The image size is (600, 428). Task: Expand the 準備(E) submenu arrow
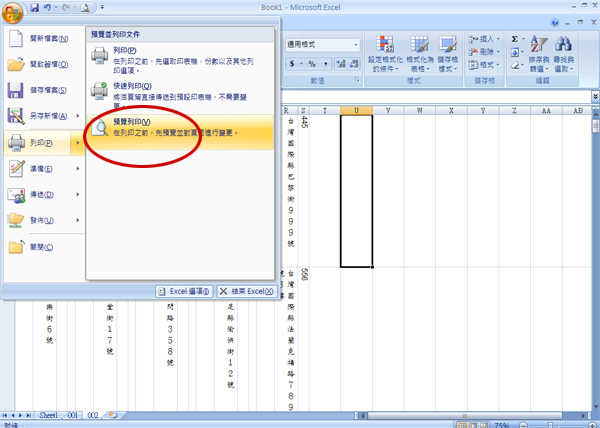pyautogui.click(x=78, y=169)
